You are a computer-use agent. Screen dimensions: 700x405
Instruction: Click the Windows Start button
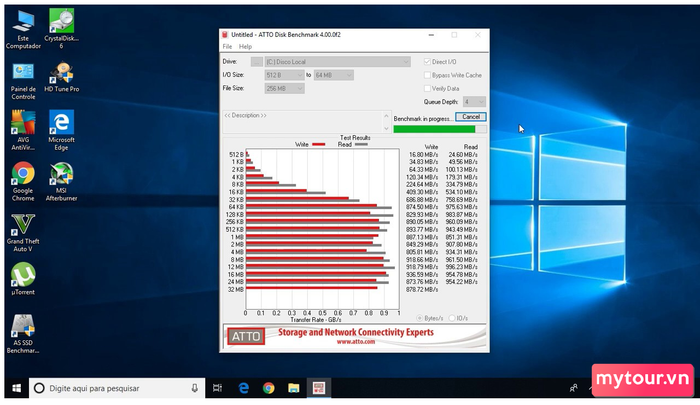click(x=17, y=388)
